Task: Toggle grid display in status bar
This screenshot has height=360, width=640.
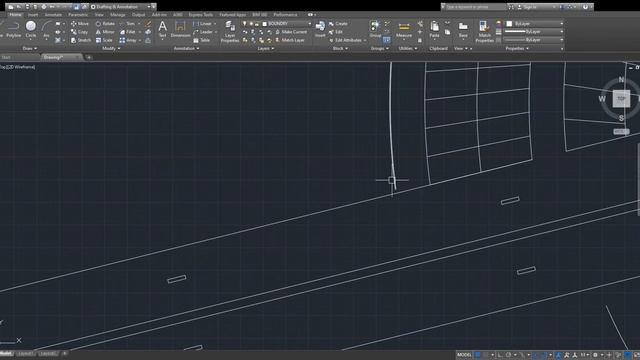Action: coord(477,355)
